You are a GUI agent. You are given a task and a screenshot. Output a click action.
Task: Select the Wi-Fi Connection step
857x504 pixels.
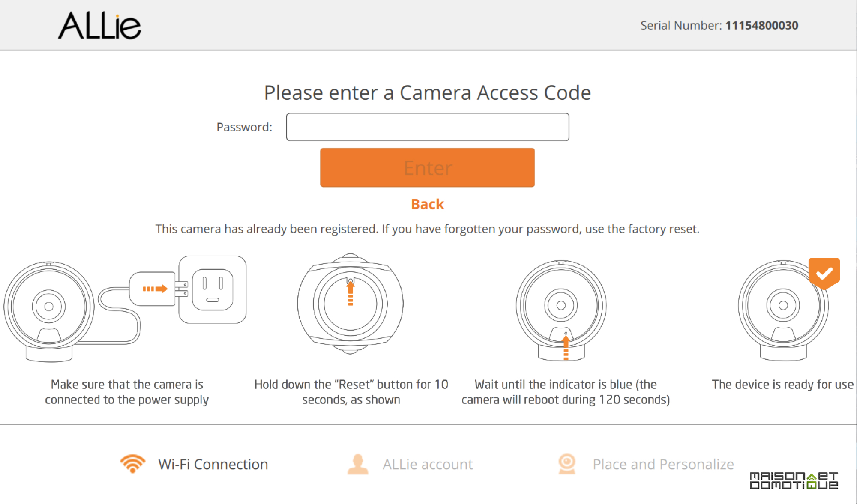point(194,464)
